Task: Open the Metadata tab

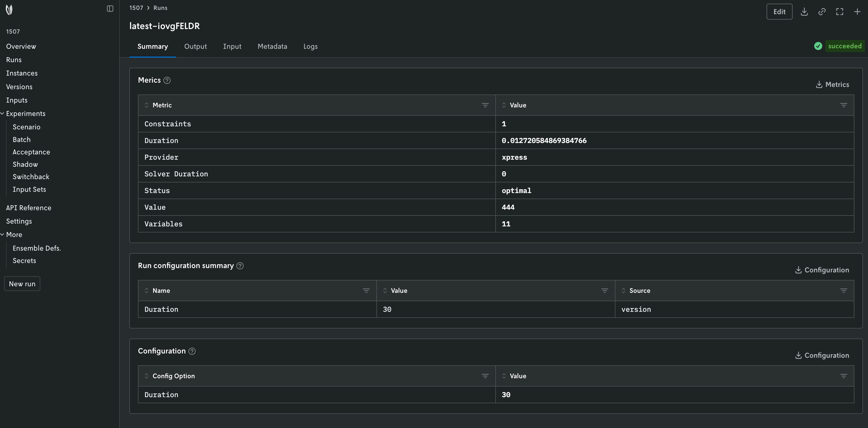Action: (272, 46)
